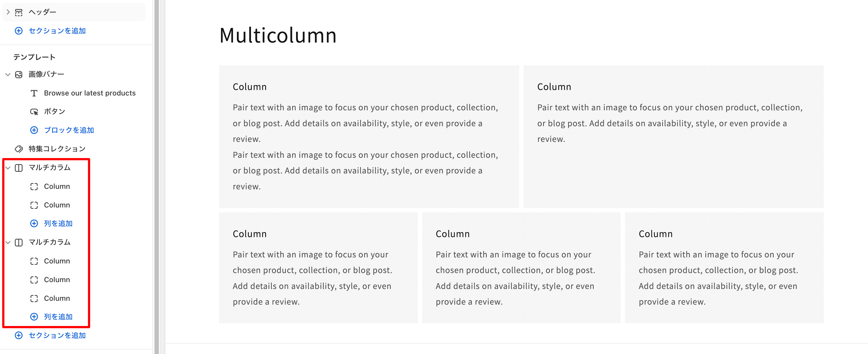Image resolution: width=868 pixels, height=354 pixels.
Task: Collapse the 画像バナー section
Action: click(8, 74)
